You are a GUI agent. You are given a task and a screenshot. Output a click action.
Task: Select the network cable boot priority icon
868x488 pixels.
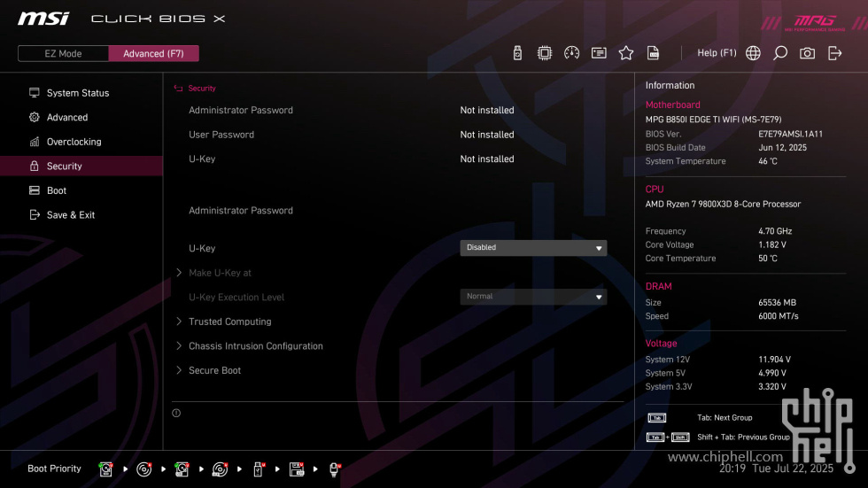coord(334,469)
